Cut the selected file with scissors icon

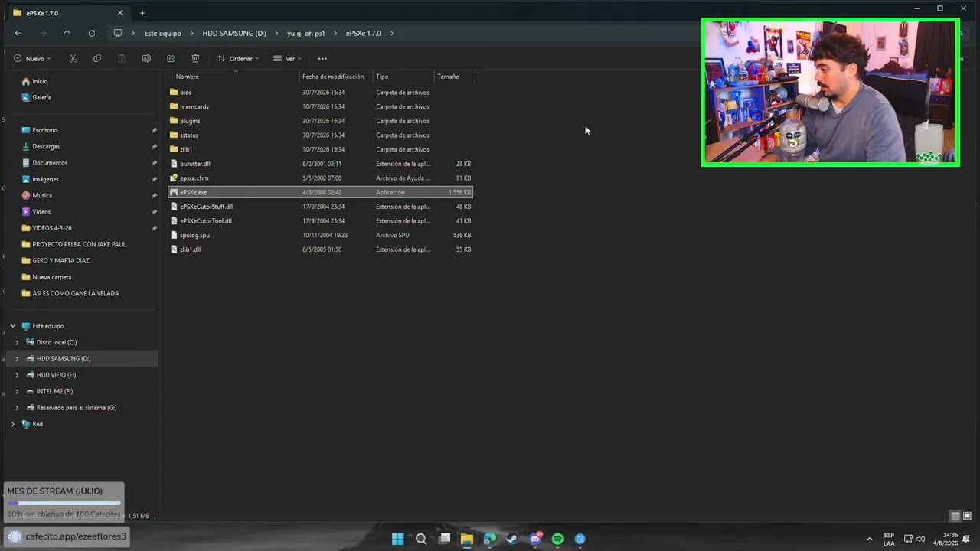(73, 58)
